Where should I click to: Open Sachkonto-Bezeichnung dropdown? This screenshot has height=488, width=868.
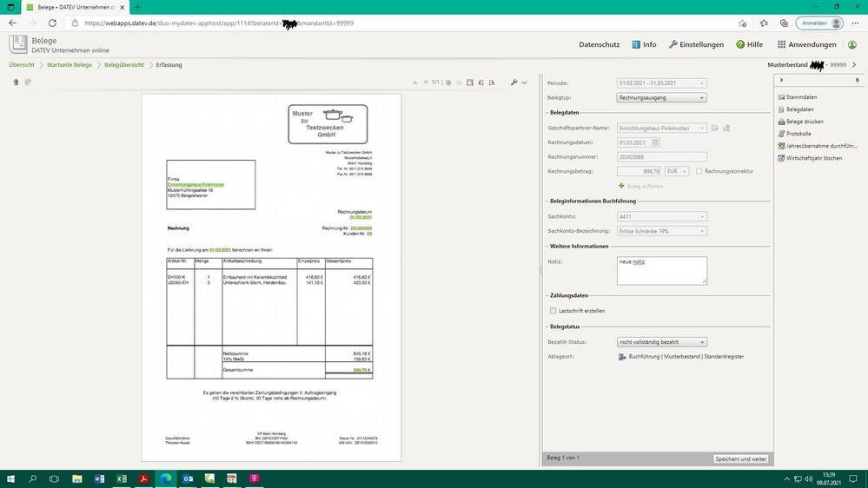pyautogui.click(x=661, y=231)
